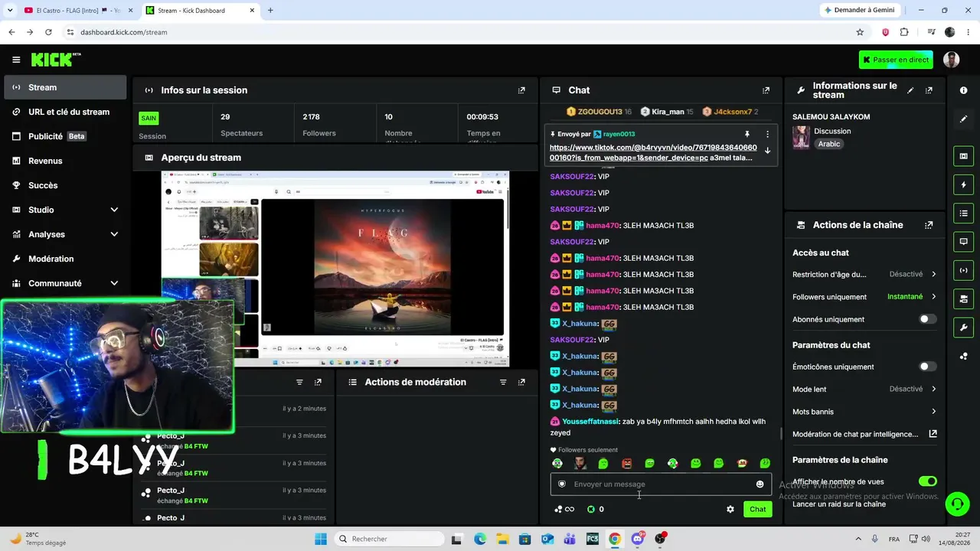The image size is (980, 551).
Task: Open the filter menu in Actions de modération
Action: [x=503, y=382]
